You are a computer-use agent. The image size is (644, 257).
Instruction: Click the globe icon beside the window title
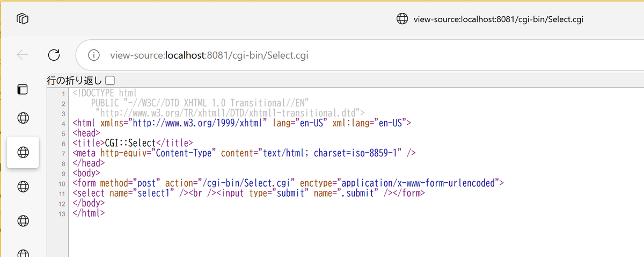(x=402, y=19)
